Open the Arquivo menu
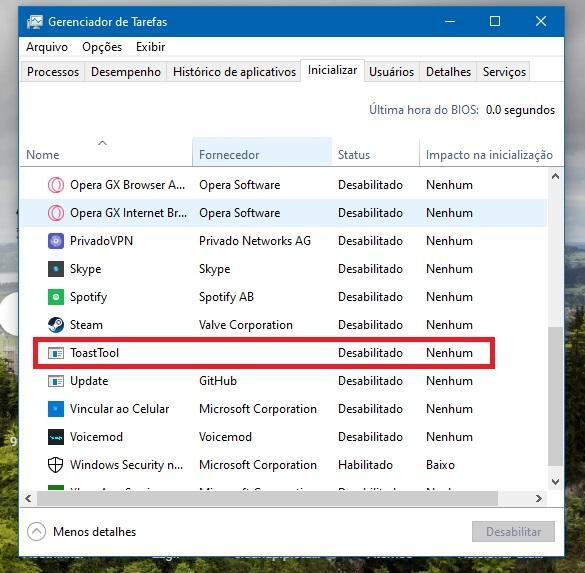The height and width of the screenshot is (573, 585). [x=47, y=47]
